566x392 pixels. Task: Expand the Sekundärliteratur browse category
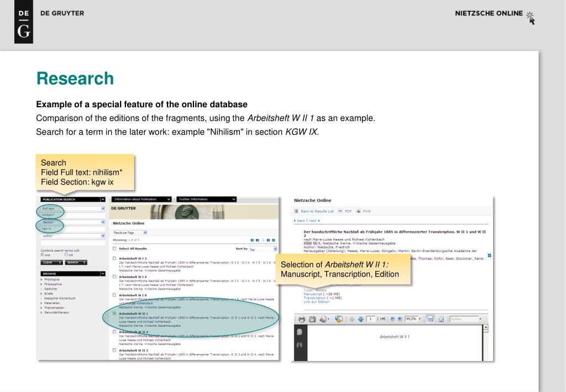[41, 312]
